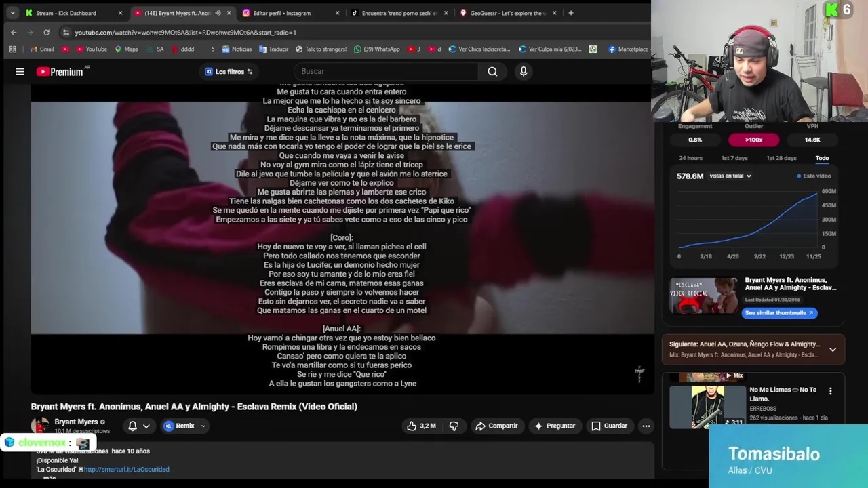Image resolution: width=868 pixels, height=488 pixels.
Task: Open the Ver Chica Indiscreta bookmark
Action: click(x=479, y=49)
